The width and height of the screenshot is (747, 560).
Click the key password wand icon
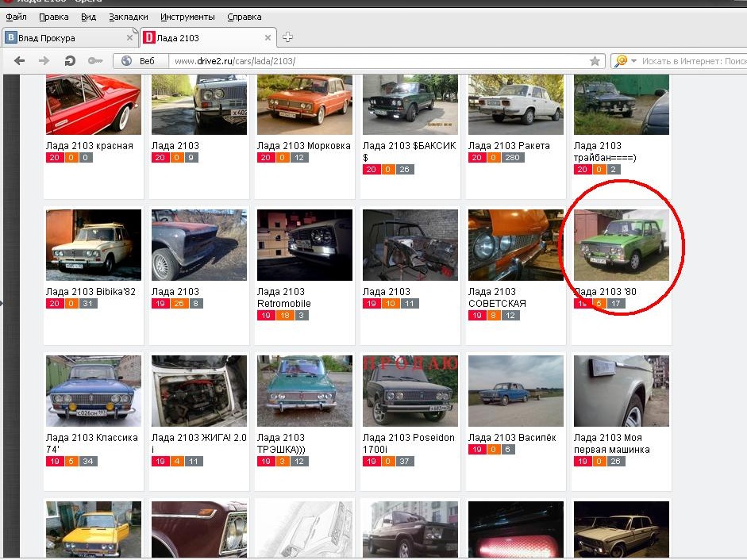[95, 61]
